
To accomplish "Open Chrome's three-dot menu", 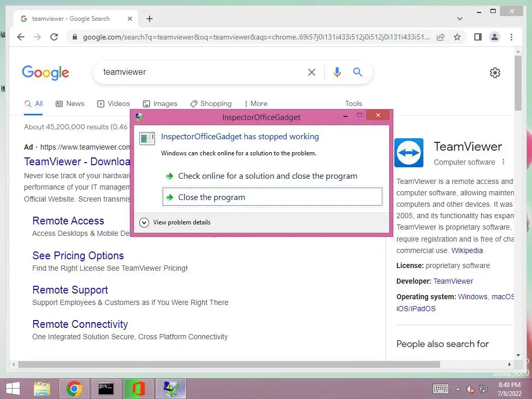I will (511, 37).
